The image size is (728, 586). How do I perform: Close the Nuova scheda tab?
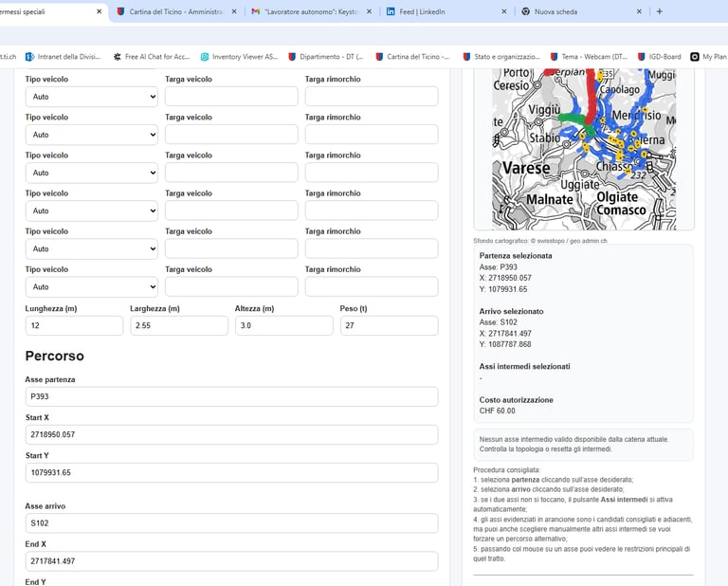(639, 11)
